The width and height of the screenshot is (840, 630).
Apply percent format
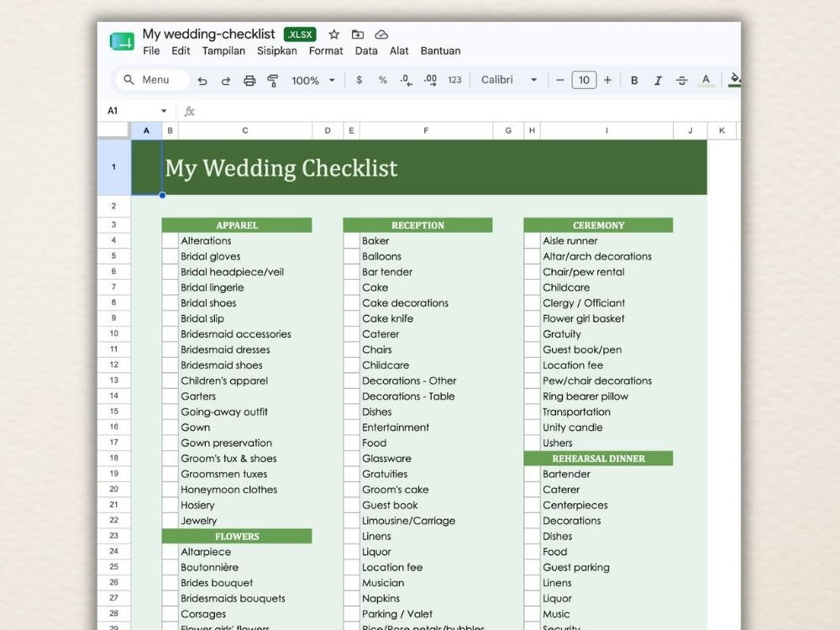tap(382, 80)
